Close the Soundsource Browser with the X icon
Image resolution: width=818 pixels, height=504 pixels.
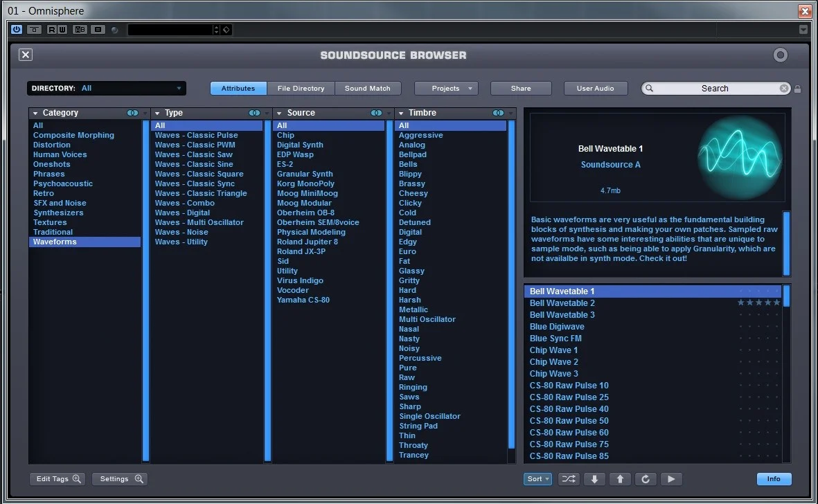pos(26,55)
